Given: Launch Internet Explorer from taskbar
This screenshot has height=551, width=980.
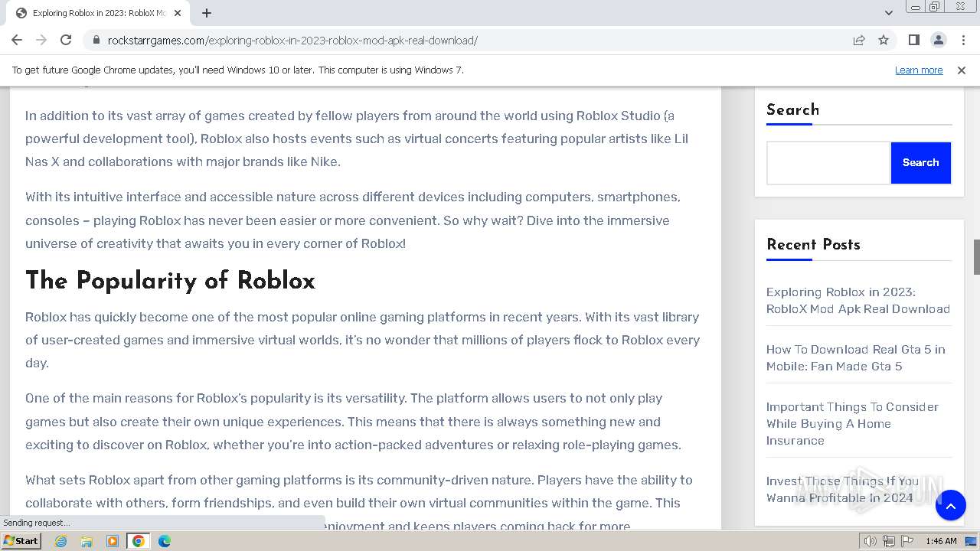Looking at the screenshot, I should pos(60,540).
